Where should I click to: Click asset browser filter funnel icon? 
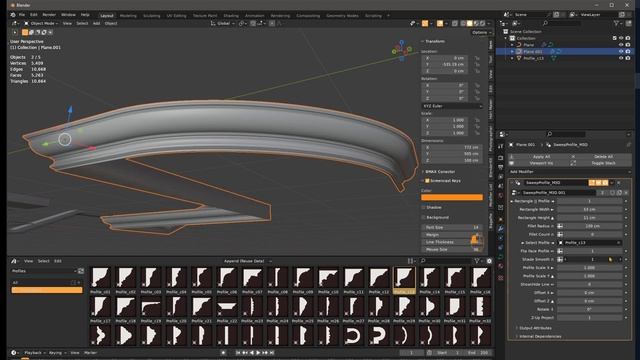pyautogui.click(x=477, y=261)
